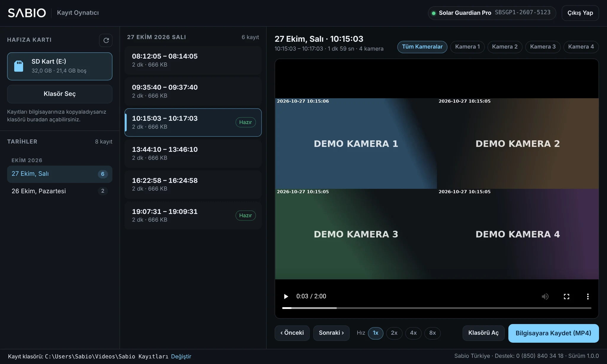The height and width of the screenshot is (364, 607).
Task: Set playback speed to 8x
Action: tap(433, 333)
